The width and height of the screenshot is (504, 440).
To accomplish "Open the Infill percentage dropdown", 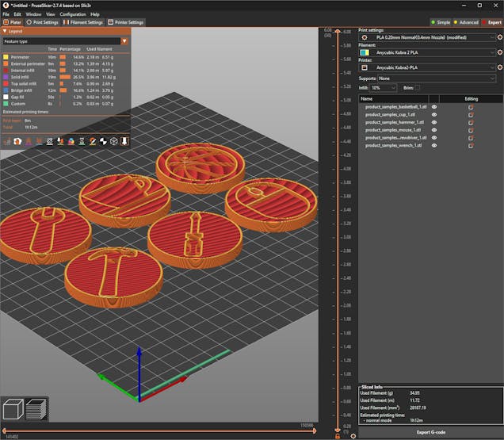I will tap(384, 87).
